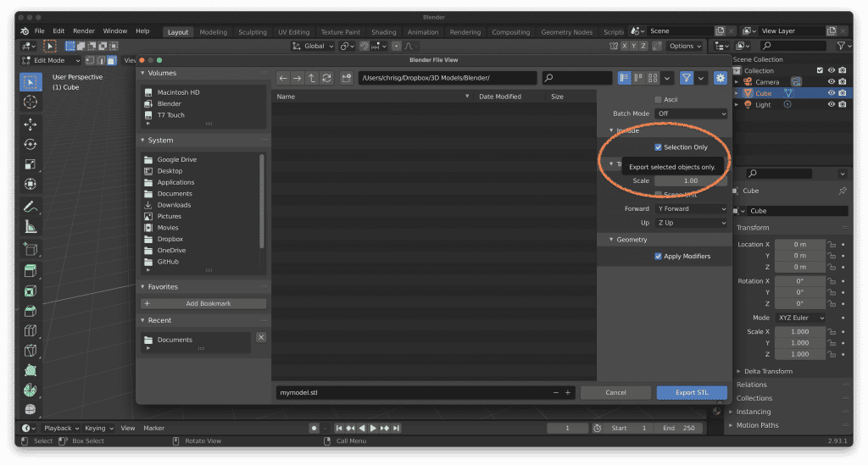Screen dimensions: 868x465
Task: Hide Cube in viewport via eye icon
Action: pos(831,93)
